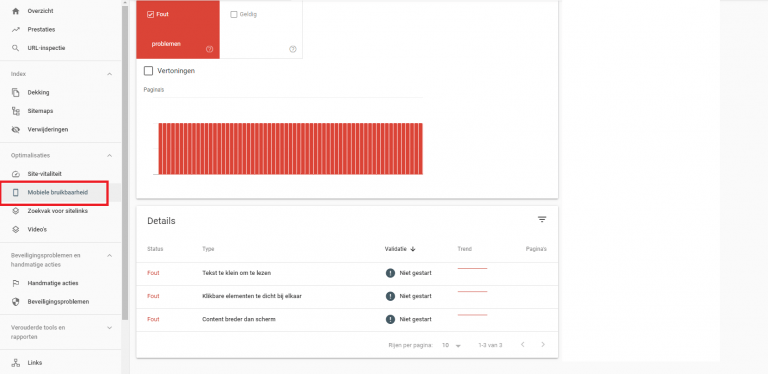
Task: Click Niet gestart in Tekst te klein row
Action: pos(415,273)
